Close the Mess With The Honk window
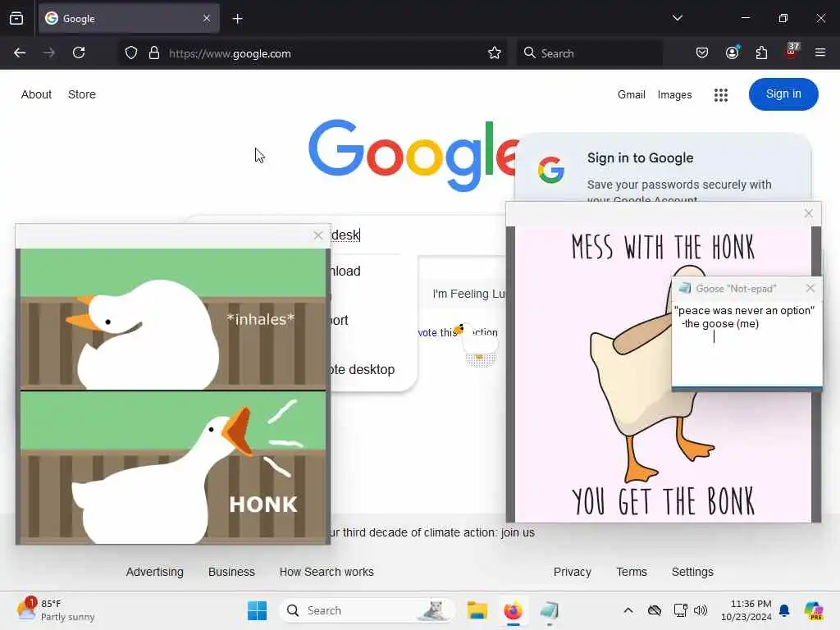 tap(808, 213)
